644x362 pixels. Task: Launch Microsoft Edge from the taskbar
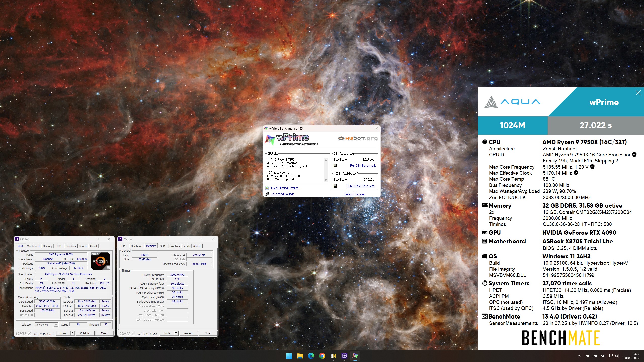[x=311, y=356]
